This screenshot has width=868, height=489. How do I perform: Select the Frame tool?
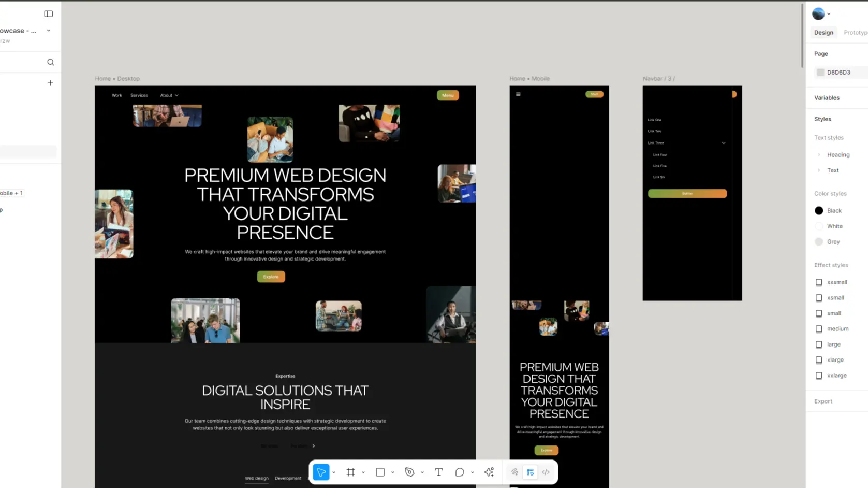[350, 472]
